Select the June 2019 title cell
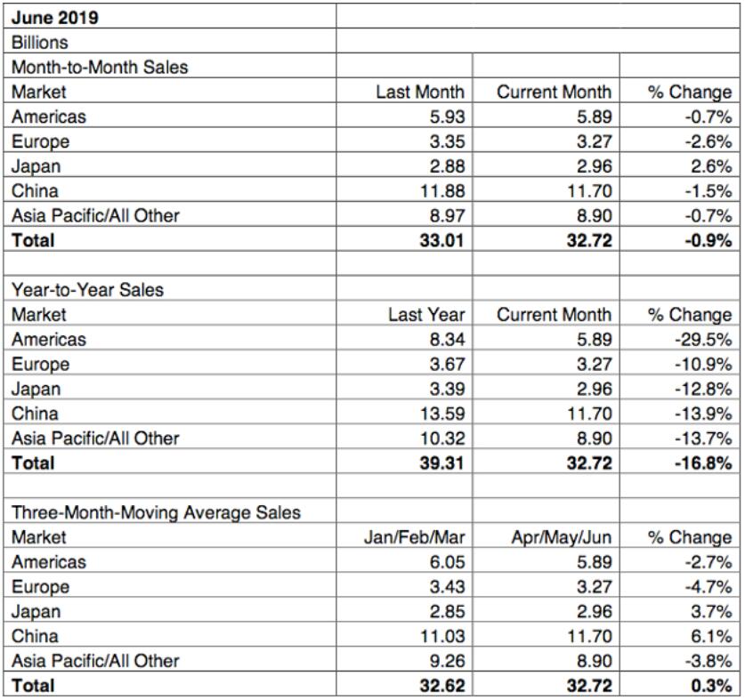Image resolution: width=745 pixels, height=700 pixels. tap(170, 16)
